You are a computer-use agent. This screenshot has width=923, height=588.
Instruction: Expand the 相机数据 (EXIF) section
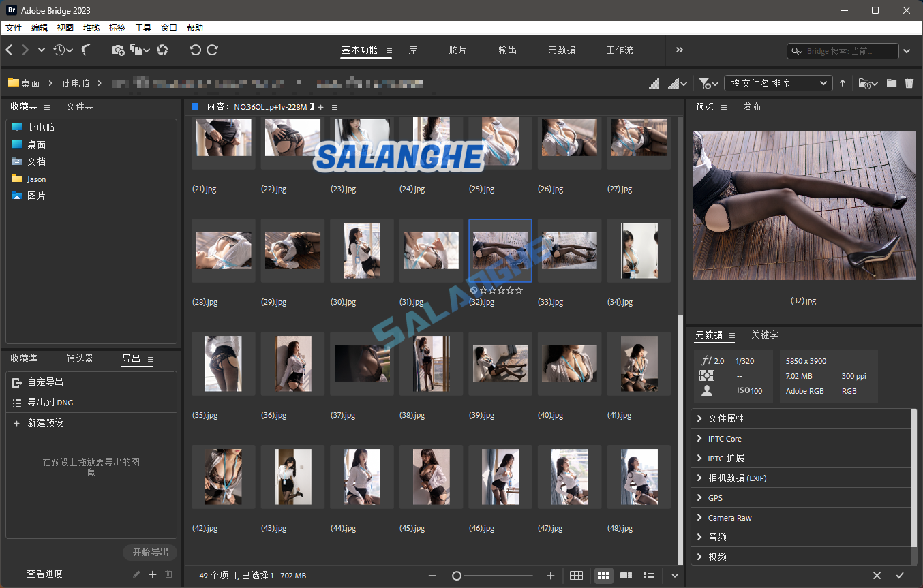(x=737, y=478)
